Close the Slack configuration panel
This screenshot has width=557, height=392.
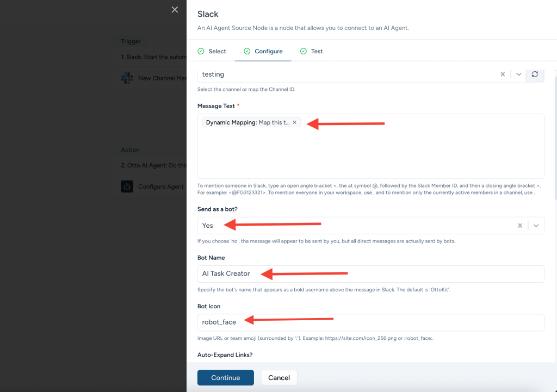pyautogui.click(x=175, y=10)
